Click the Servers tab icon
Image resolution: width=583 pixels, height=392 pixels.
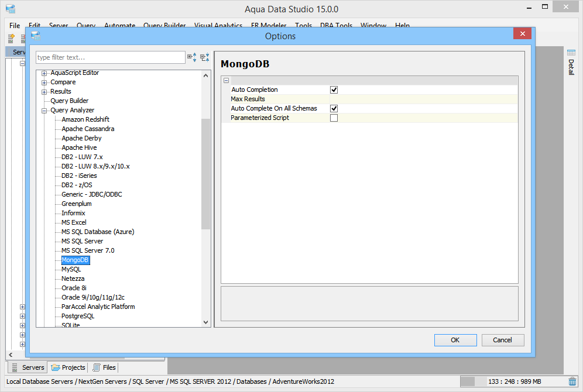coord(15,367)
